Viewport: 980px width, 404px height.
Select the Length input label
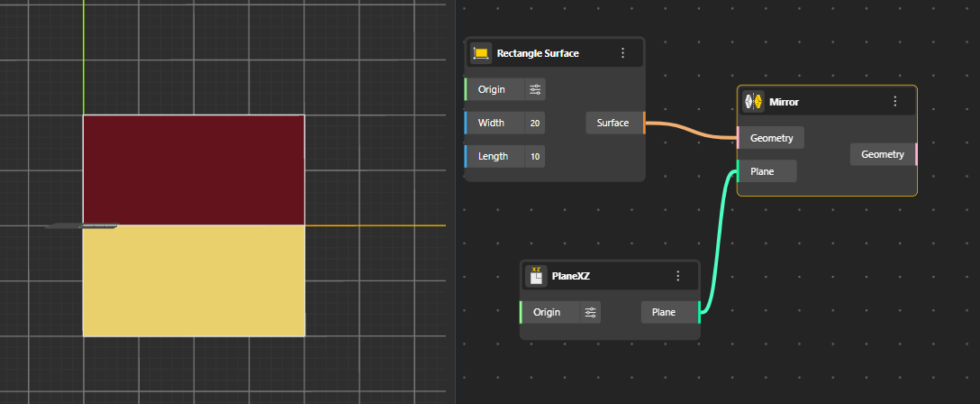[x=493, y=156]
